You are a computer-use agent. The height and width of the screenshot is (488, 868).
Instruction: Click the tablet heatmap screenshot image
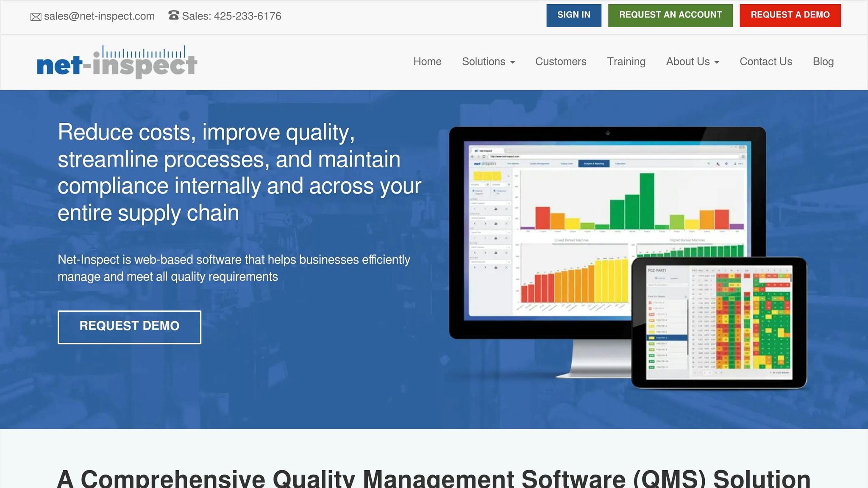point(719,322)
